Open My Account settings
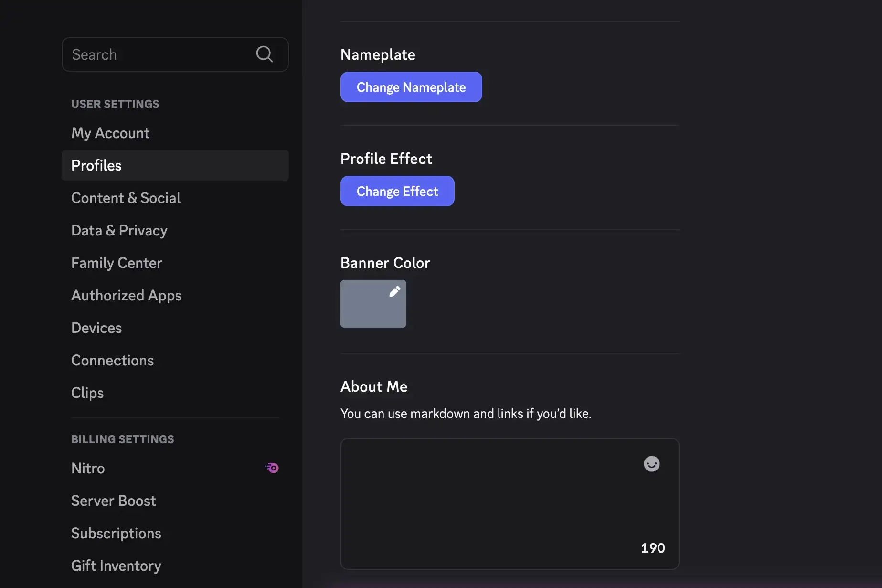The width and height of the screenshot is (882, 588). point(175,133)
